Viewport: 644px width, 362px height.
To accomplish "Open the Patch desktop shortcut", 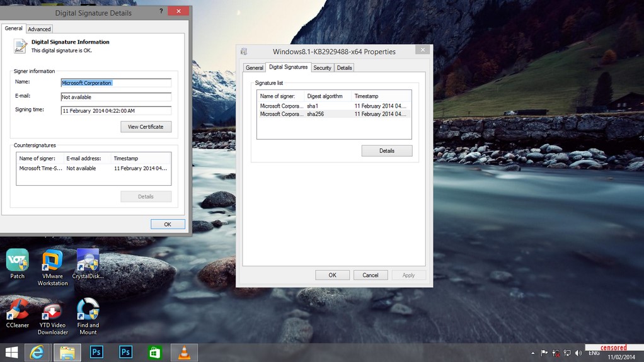I will point(17,264).
